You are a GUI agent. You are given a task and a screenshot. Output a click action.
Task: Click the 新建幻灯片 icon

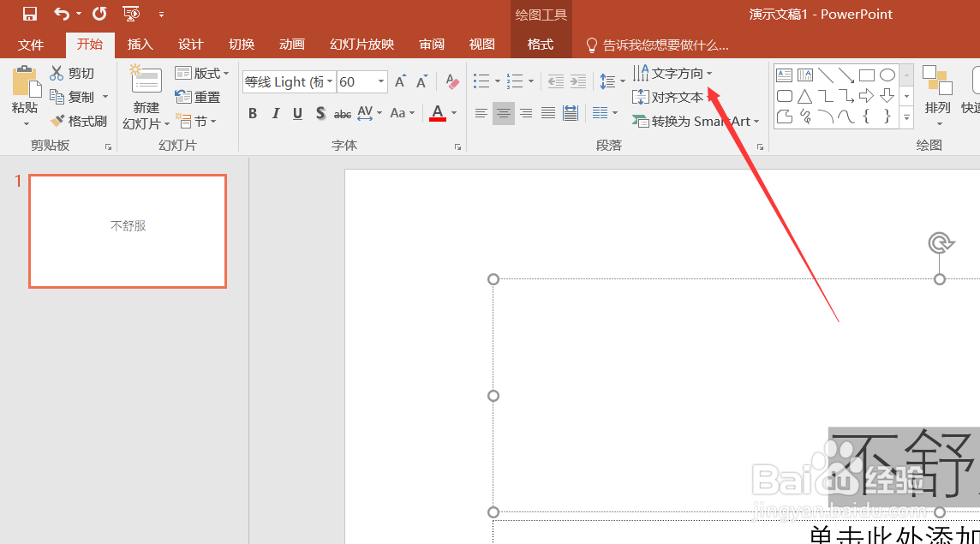pyautogui.click(x=146, y=80)
